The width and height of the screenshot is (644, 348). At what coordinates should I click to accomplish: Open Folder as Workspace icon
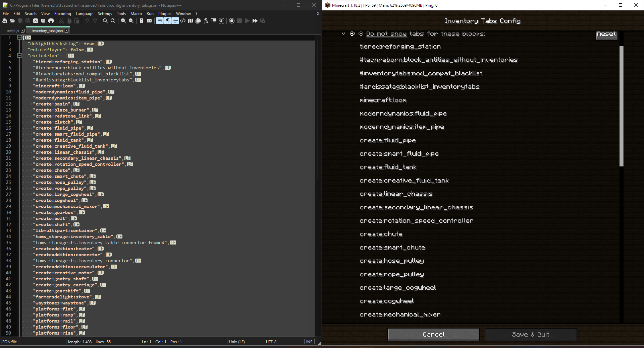(214, 21)
